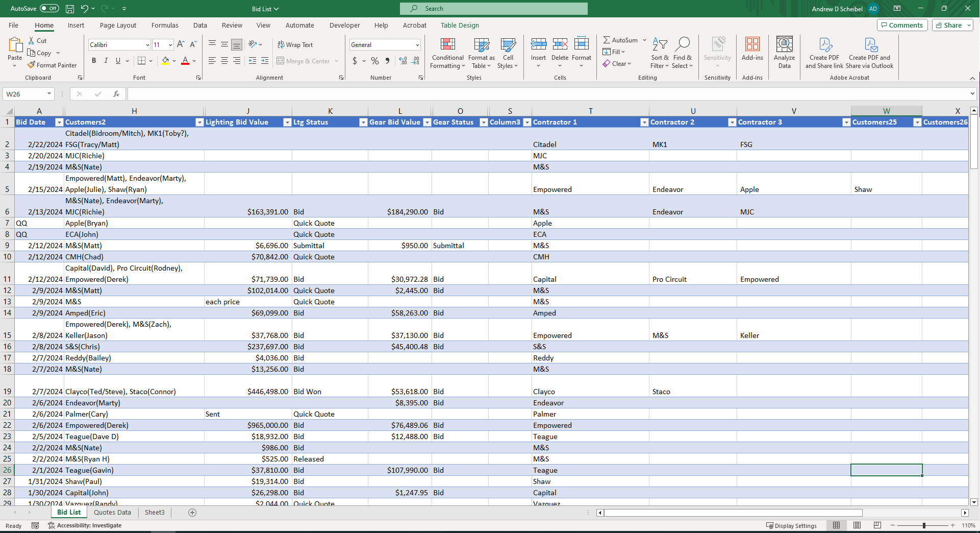Select the Quotes Data sheet tab
This screenshot has height=533, width=980.
pyautogui.click(x=112, y=512)
